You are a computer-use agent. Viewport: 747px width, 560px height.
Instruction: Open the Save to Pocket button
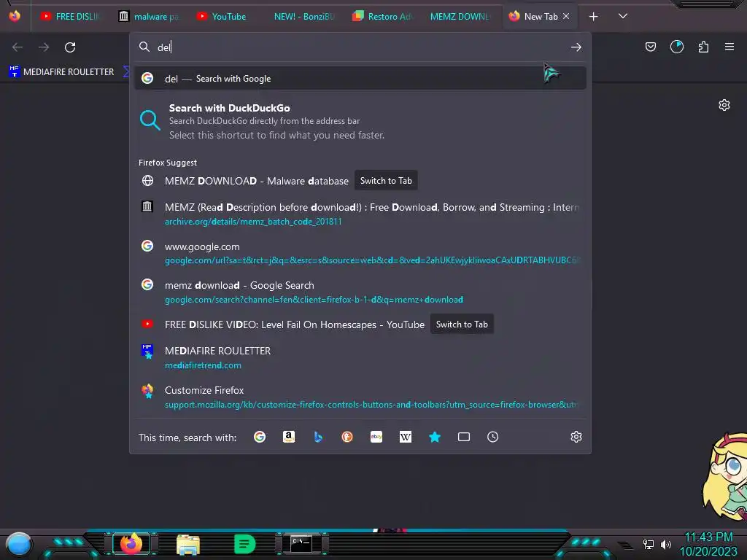point(651,47)
